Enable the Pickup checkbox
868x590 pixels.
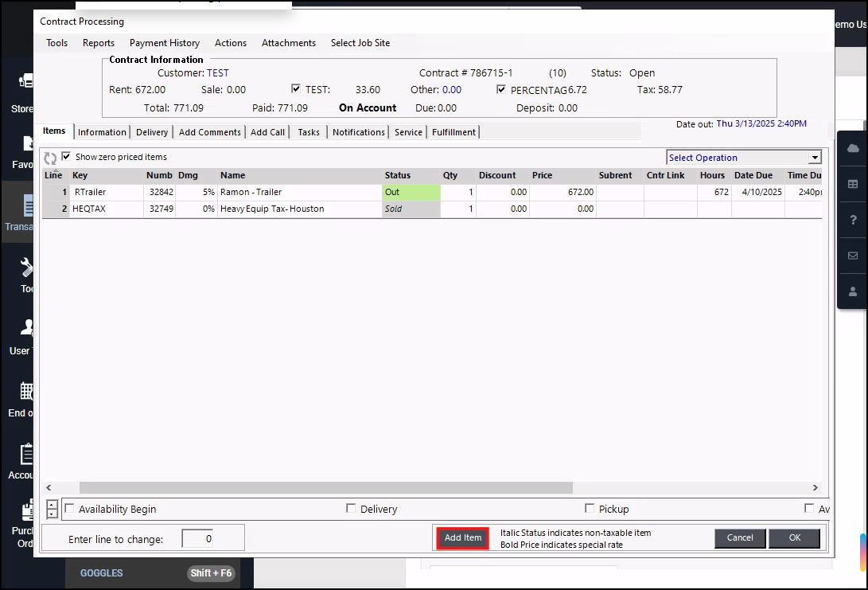[590, 509]
